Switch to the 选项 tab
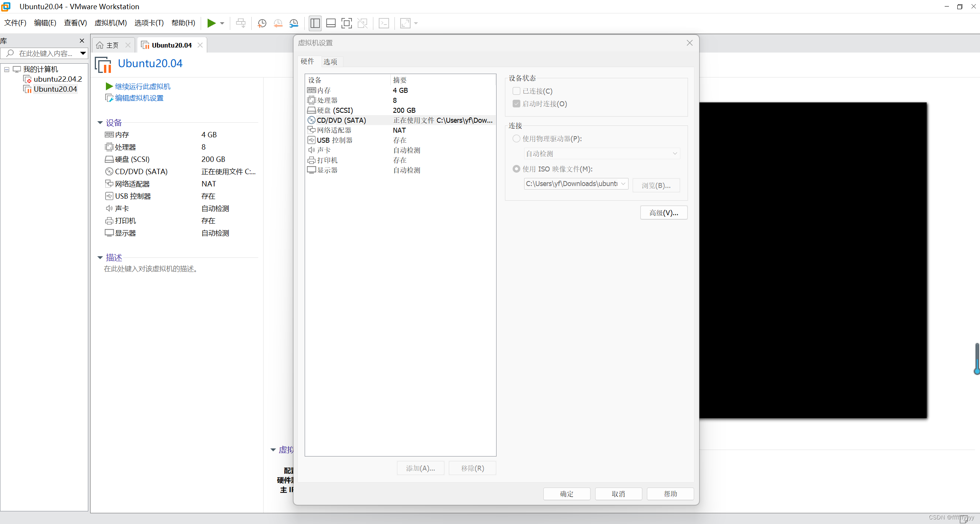The height and width of the screenshot is (524, 980). [330, 62]
